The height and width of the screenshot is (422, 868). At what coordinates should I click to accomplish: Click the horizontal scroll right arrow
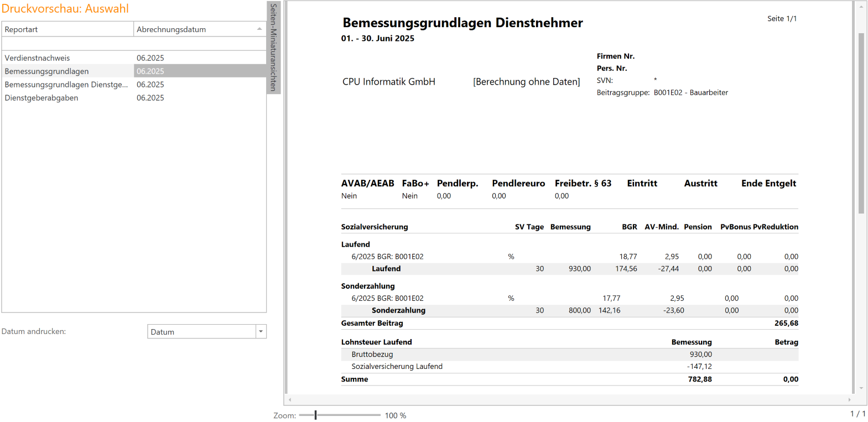click(849, 399)
